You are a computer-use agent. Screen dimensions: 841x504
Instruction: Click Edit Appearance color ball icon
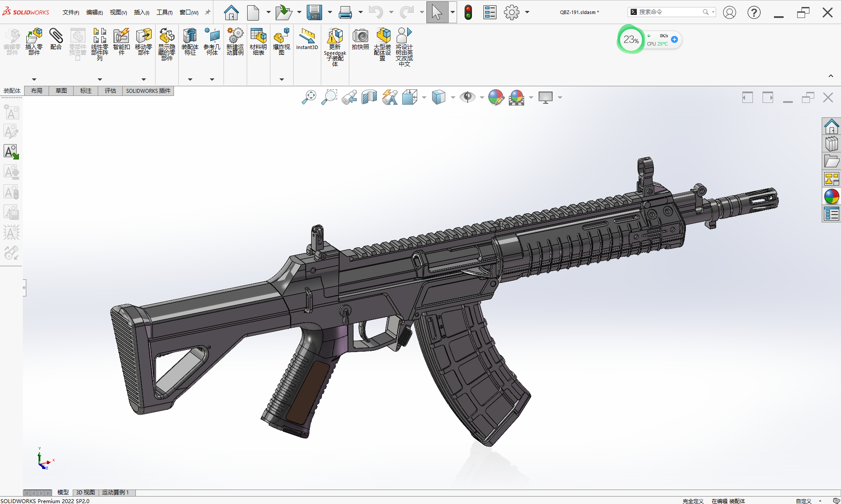[x=496, y=97]
